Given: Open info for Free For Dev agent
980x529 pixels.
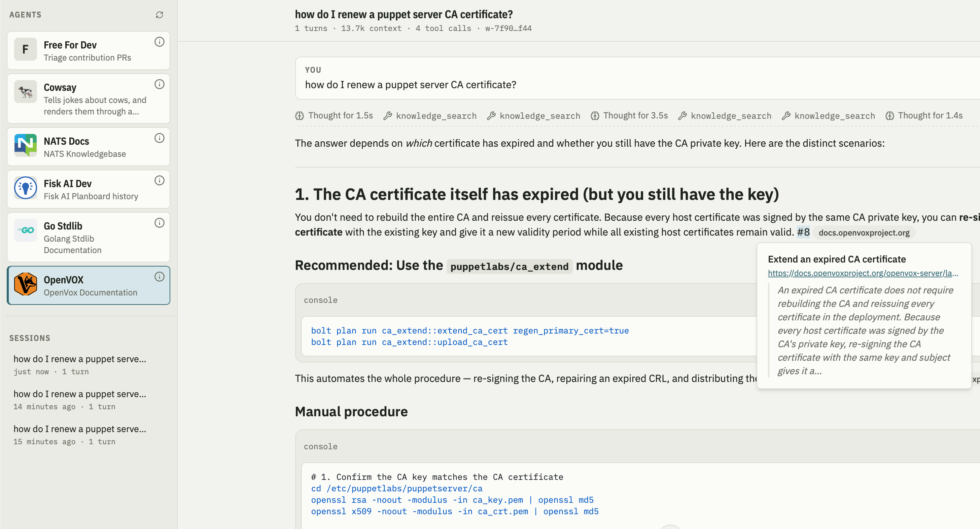Looking at the screenshot, I should click(x=160, y=42).
